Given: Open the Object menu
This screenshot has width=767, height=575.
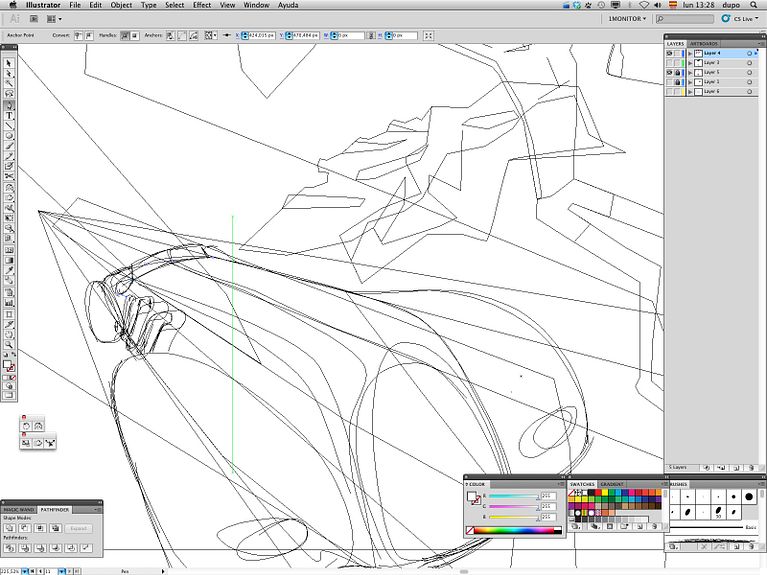Looking at the screenshot, I should [x=122, y=5].
